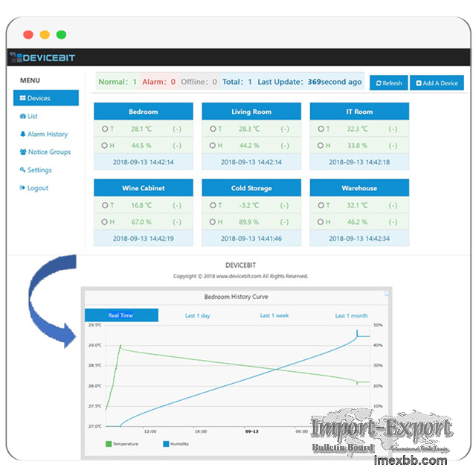Click the Alarm History bell icon
Image resolution: width=476 pixels, height=476 pixels.
click(x=22, y=134)
